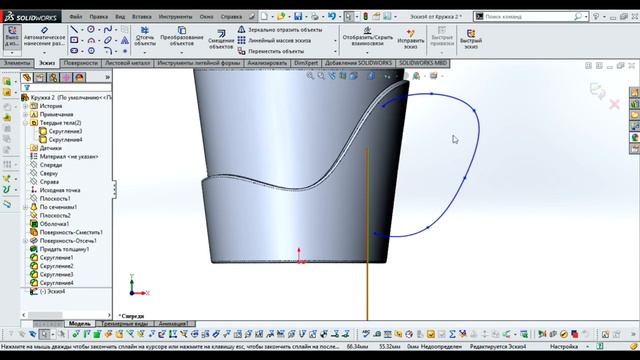This screenshot has height=360, width=640.
Task: Open the DisplayManager tab icon
Action: tap(80, 78)
